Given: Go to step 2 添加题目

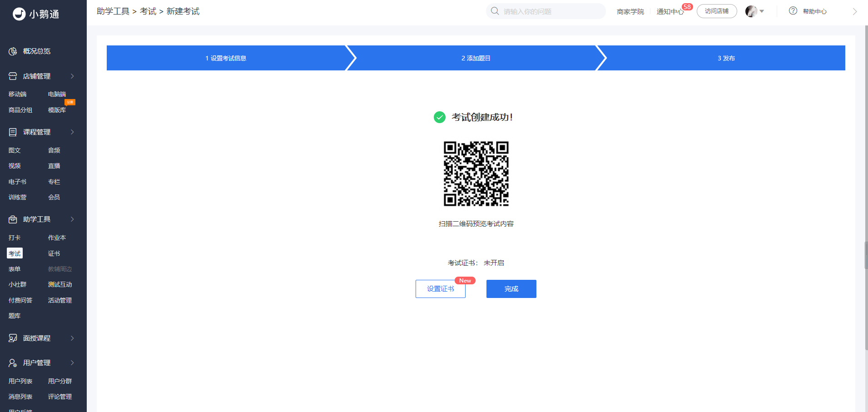Looking at the screenshot, I should pos(476,58).
